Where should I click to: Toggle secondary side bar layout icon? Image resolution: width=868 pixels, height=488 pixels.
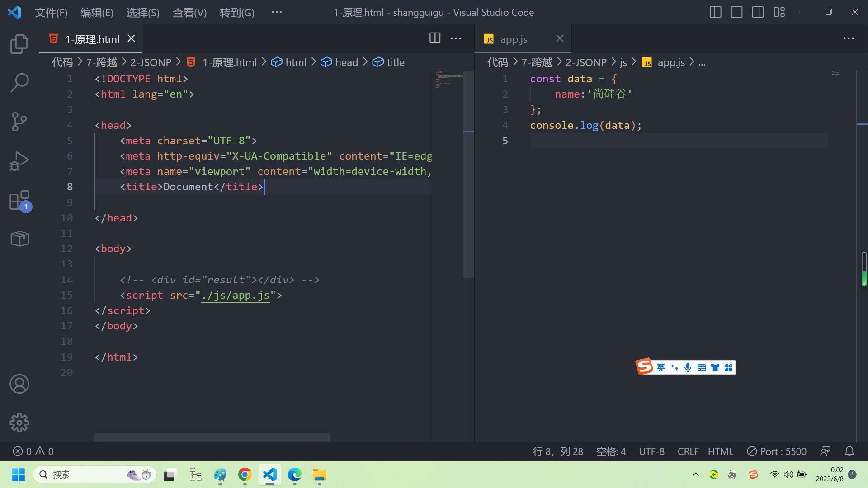(758, 12)
